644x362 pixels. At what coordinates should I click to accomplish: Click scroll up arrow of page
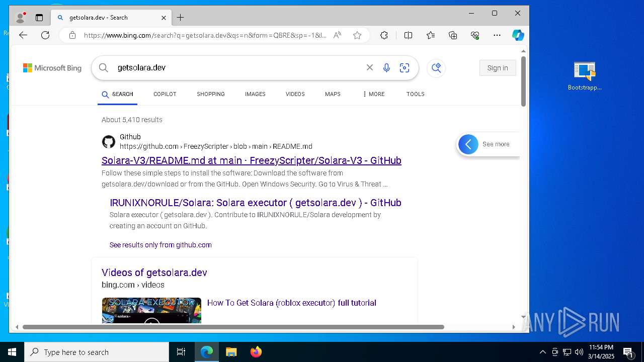(523, 51)
